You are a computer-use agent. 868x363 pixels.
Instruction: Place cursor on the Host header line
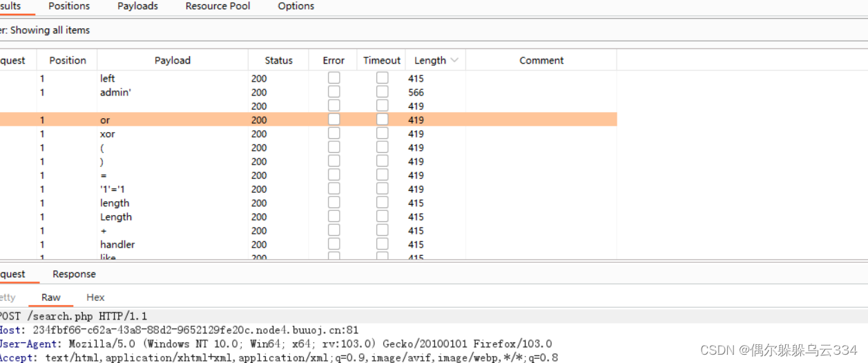180,330
